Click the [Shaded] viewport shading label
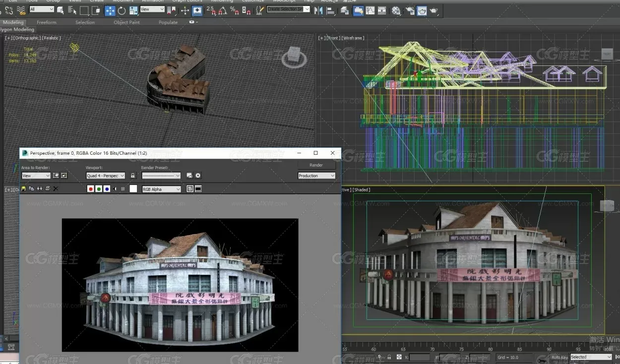620x364 pixels. [362, 189]
